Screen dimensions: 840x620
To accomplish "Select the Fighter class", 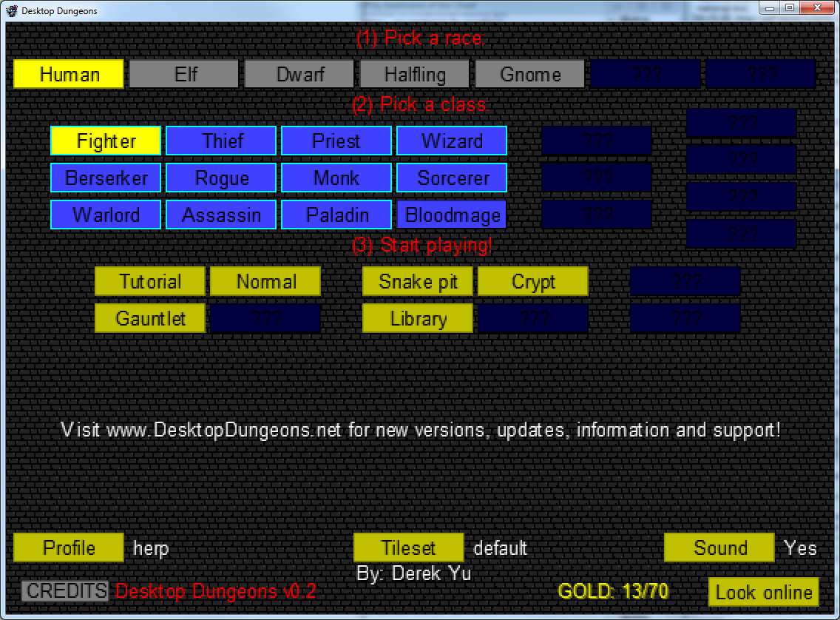I will click(106, 141).
